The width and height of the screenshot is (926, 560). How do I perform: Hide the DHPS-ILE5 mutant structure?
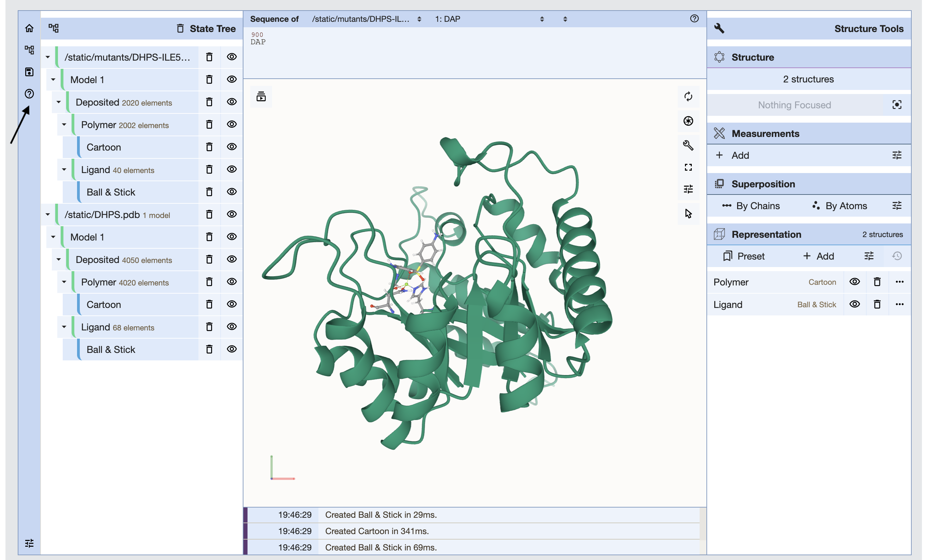pos(232,57)
